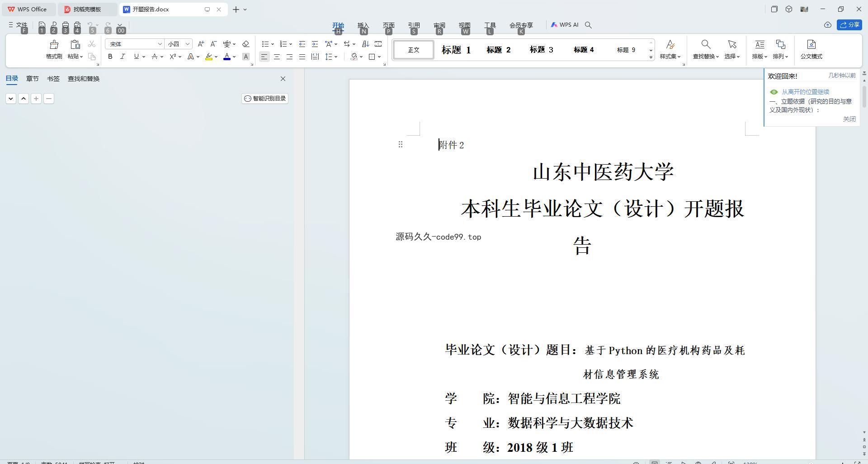Open the 文件 (File) menu
Image resolution: width=868 pixels, height=464 pixels.
pos(18,25)
